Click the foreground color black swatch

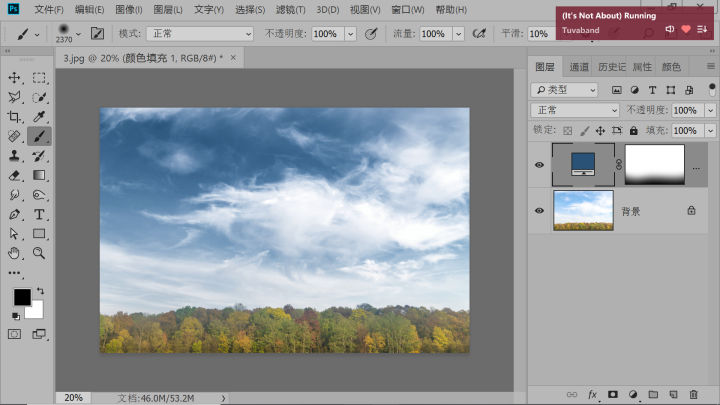[x=22, y=297]
